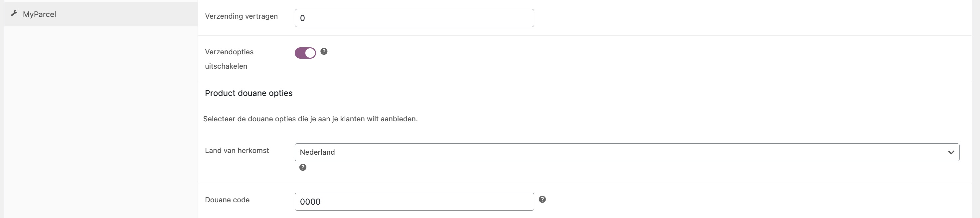Select MyParcel in the left sidebar
The width and height of the screenshot is (980, 218).
coord(40,14)
